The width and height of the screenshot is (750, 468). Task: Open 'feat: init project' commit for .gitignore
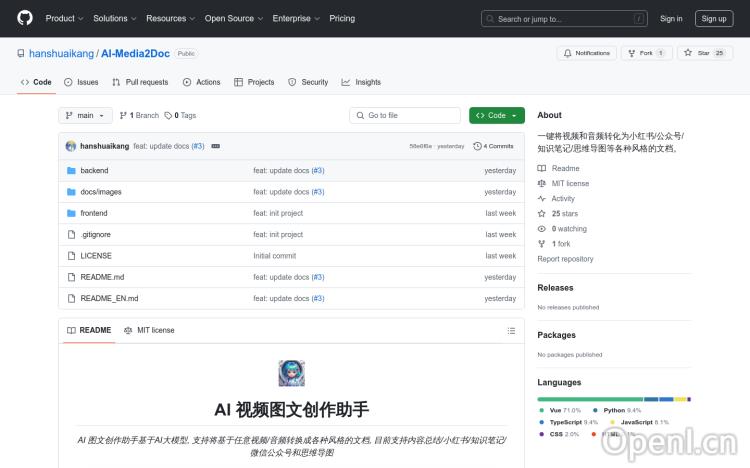tap(278, 234)
